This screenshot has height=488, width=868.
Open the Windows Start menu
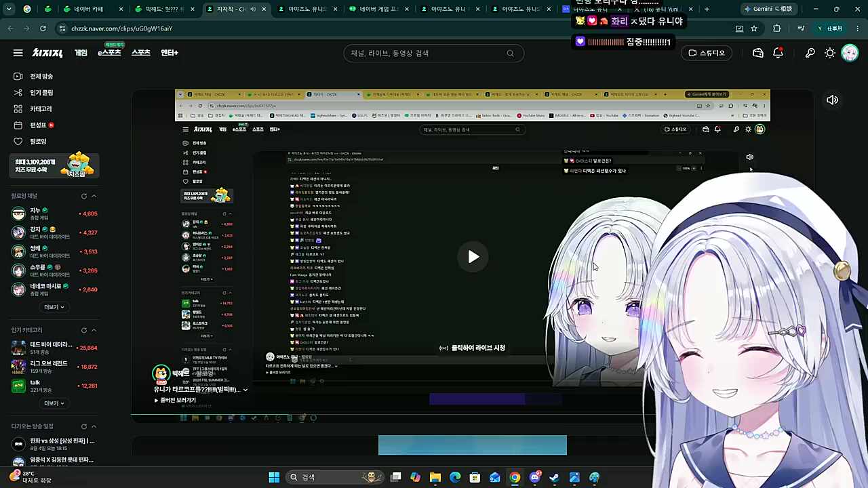tap(274, 477)
